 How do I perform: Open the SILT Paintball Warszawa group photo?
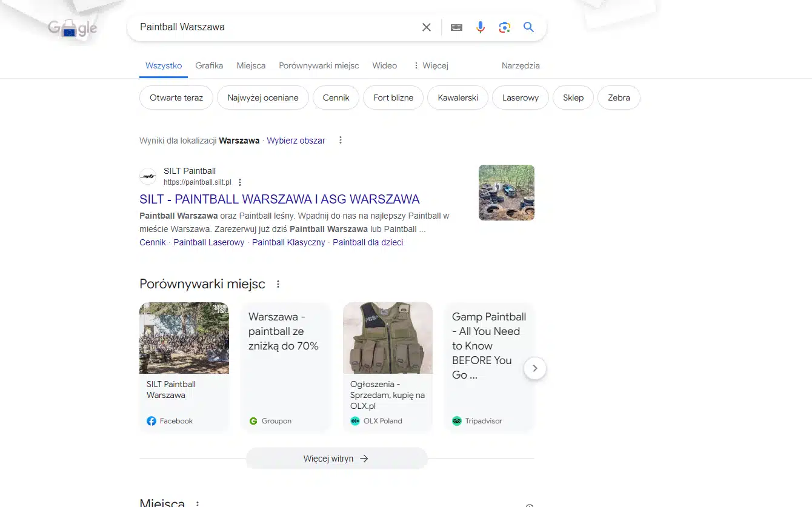click(184, 338)
